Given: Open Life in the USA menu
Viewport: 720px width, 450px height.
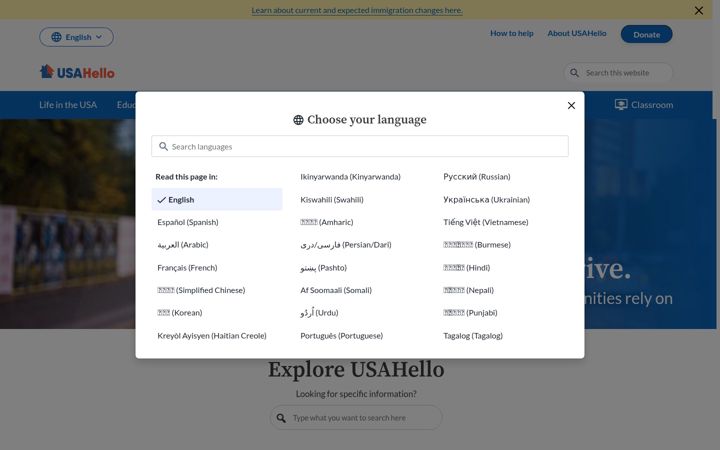Looking at the screenshot, I should coord(68,105).
